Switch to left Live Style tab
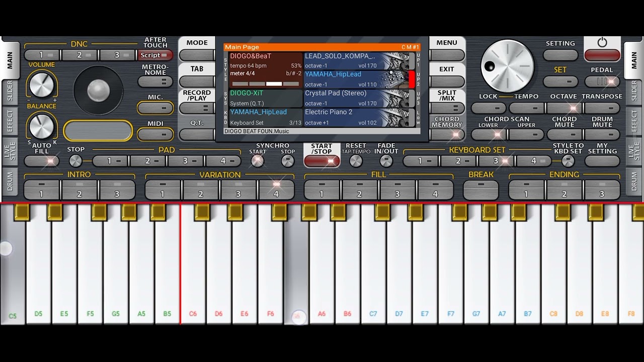The width and height of the screenshot is (644, 362). click(10, 151)
